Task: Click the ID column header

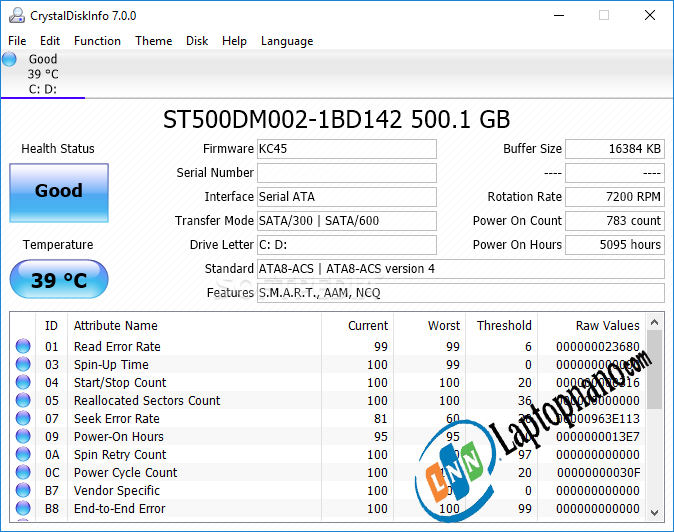Action: [51, 326]
